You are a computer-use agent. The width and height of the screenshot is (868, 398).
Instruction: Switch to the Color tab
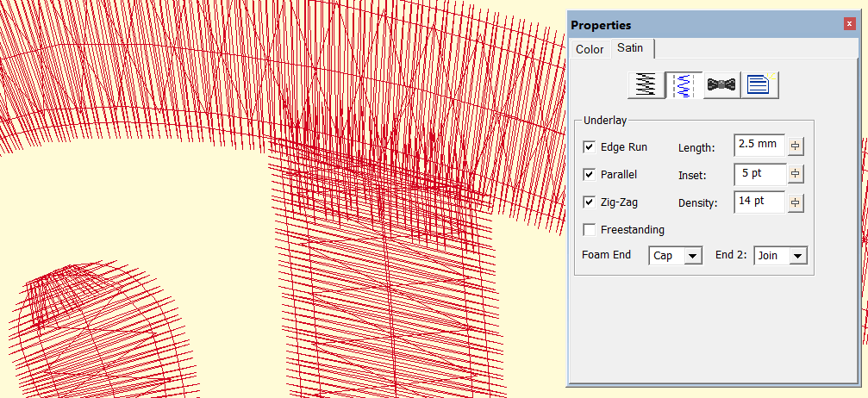pos(590,49)
